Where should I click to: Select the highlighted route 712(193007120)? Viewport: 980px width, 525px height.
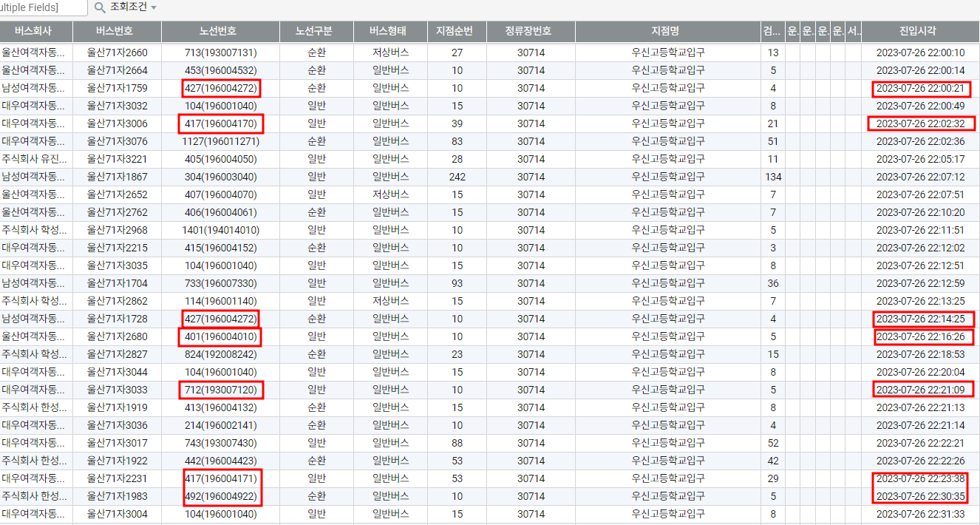[220, 390]
